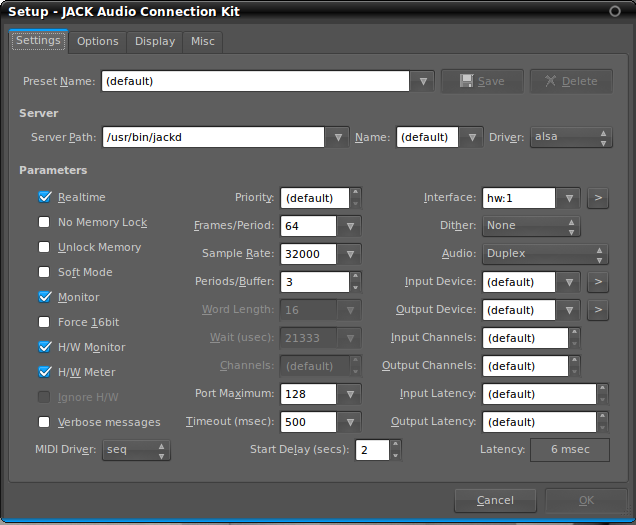Open the Misc tab
The image size is (636, 525).
203,41
